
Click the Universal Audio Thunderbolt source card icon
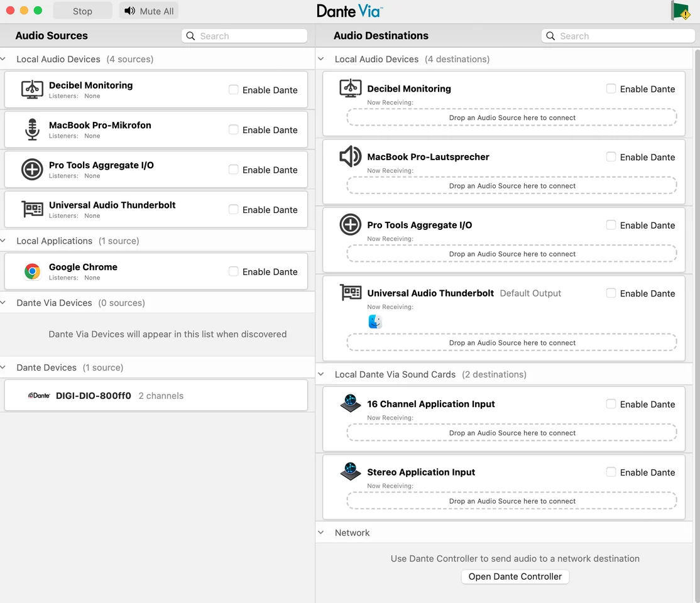click(x=32, y=209)
